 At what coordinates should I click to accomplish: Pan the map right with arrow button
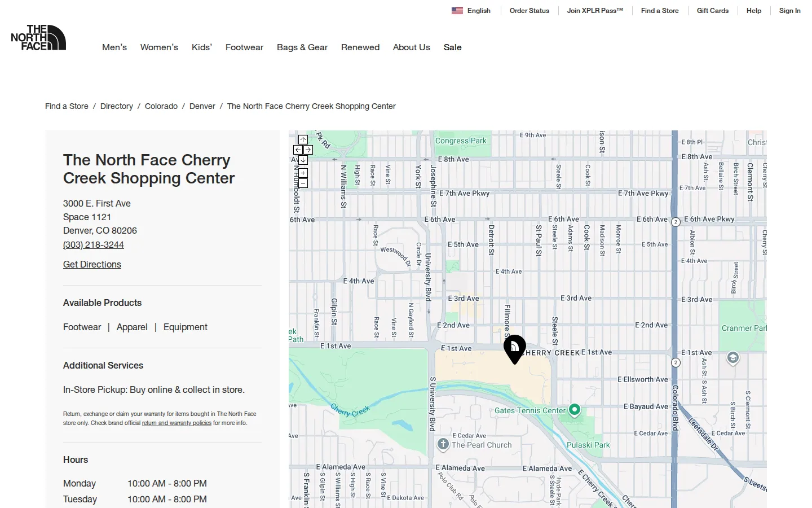coord(308,150)
